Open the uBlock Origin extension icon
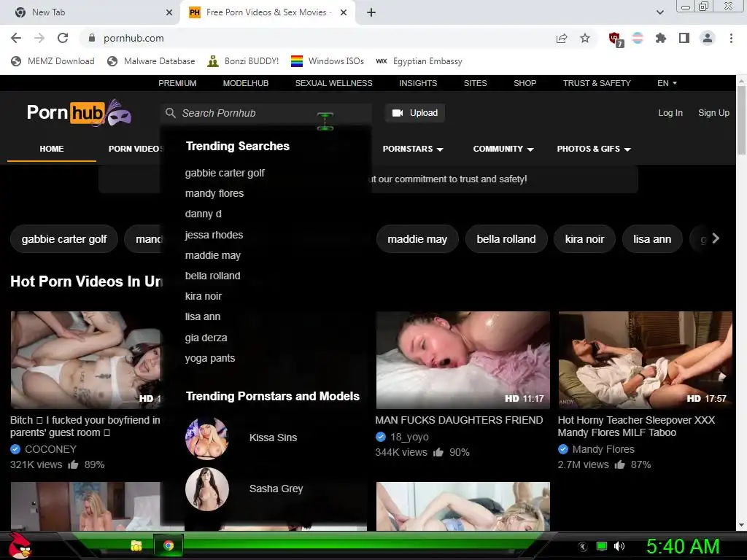The height and width of the screenshot is (560, 747). [616, 39]
